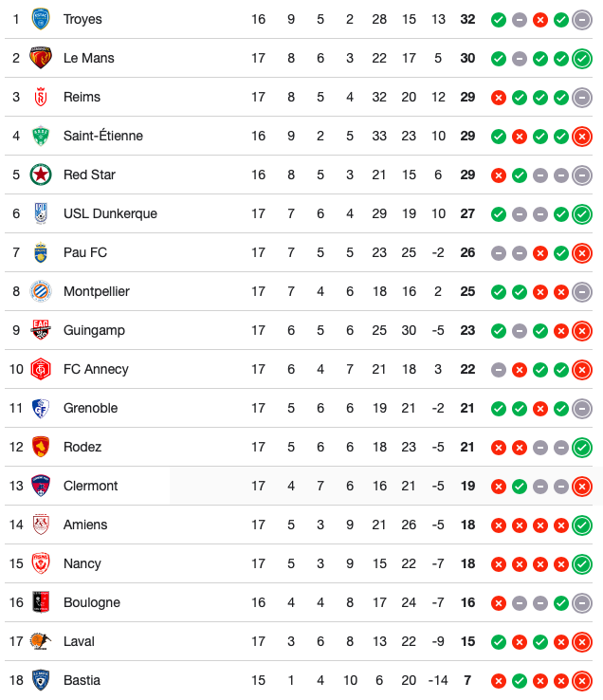Open the FC Annecy team page
603x700 pixels.
pyautogui.click(x=96, y=369)
